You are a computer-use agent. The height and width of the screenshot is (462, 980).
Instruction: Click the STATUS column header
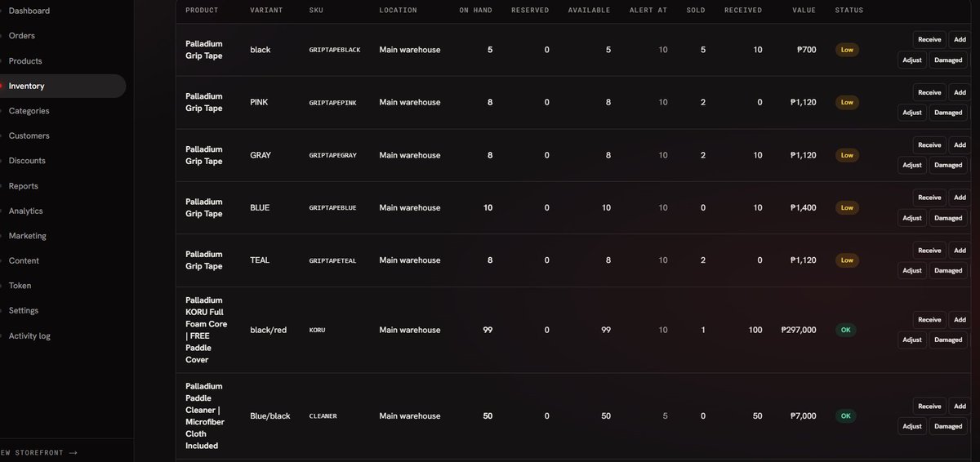[x=849, y=11]
